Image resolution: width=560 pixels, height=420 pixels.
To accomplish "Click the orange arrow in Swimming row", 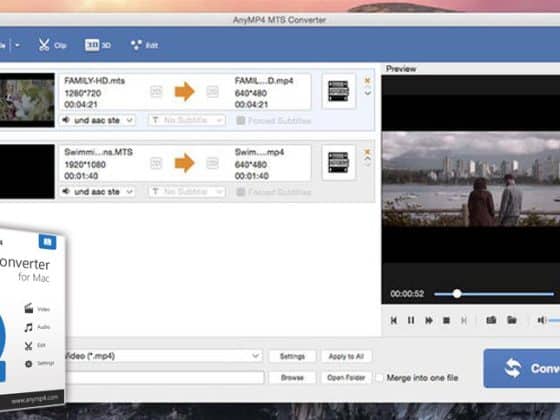I will pyautogui.click(x=184, y=163).
